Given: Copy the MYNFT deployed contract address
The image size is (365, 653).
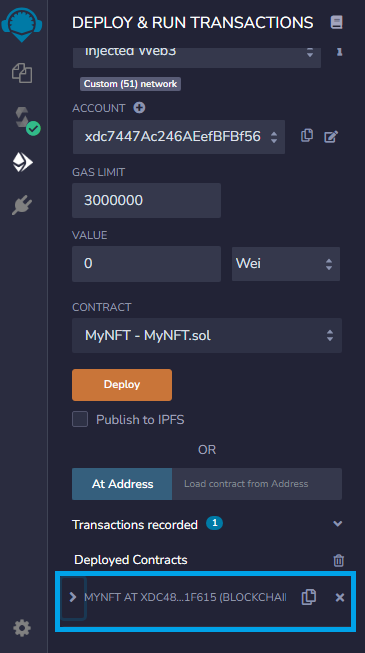Looking at the screenshot, I should pos(309,597).
